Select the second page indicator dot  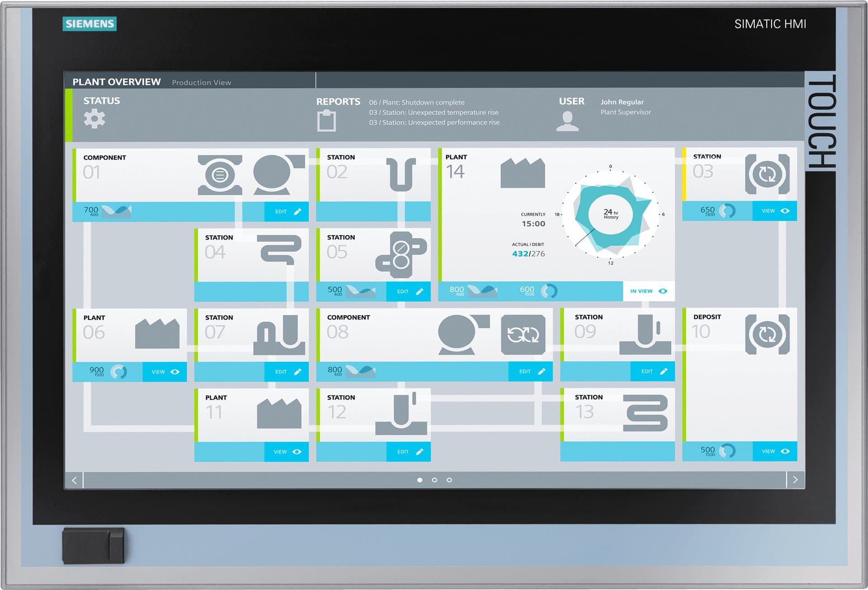434,480
